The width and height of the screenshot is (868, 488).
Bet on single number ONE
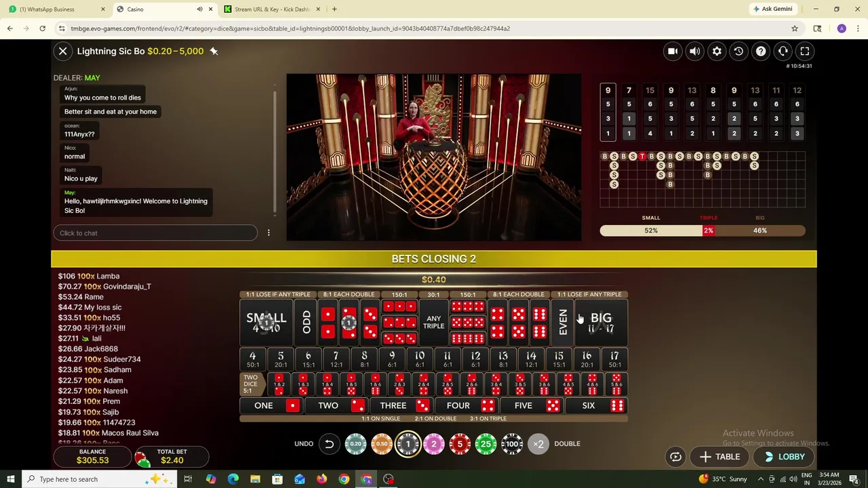[271, 405]
